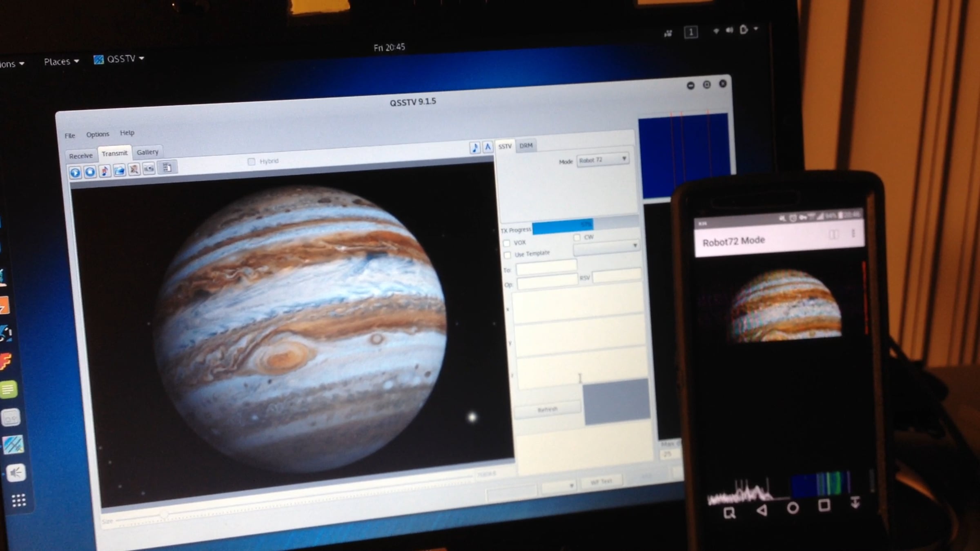The height and width of the screenshot is (551, 980).
Task: Click the grey cassette-style icon in the dock
Action: 10,418
